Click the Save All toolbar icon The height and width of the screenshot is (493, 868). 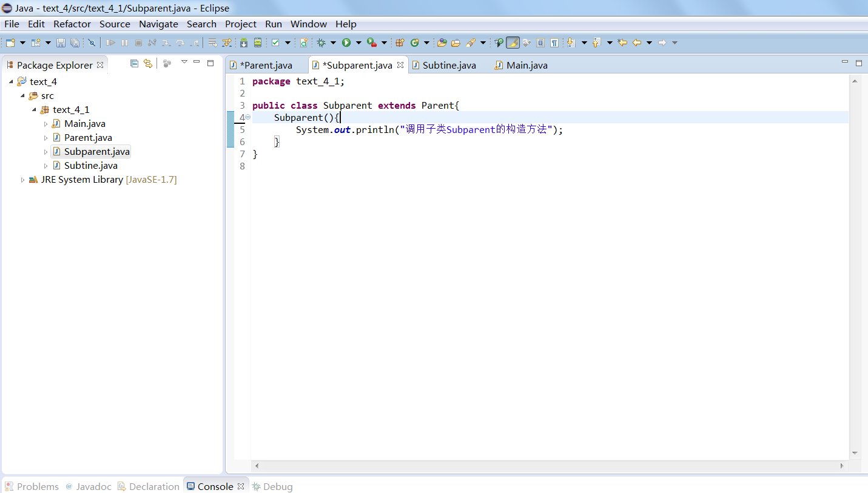pos(75,42)
